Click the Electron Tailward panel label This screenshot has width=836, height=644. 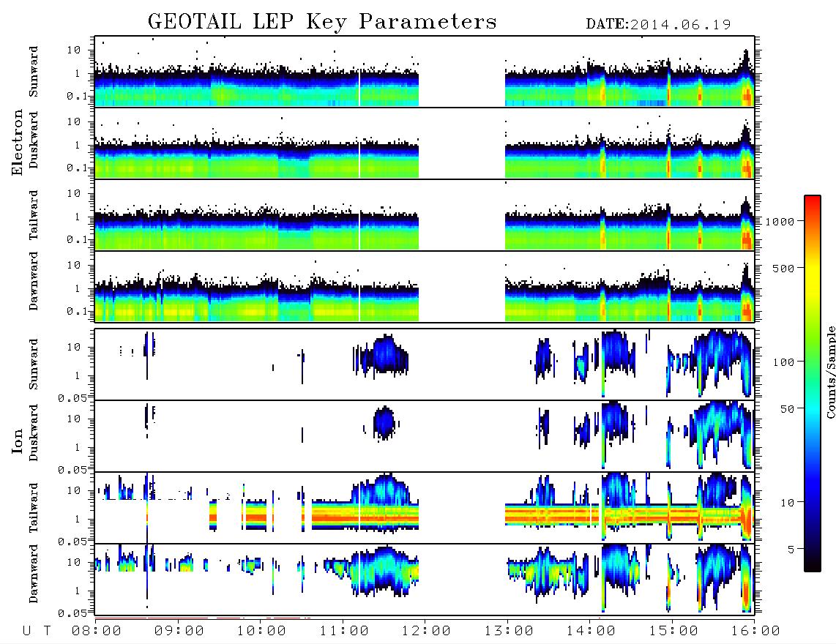(34, 215)
